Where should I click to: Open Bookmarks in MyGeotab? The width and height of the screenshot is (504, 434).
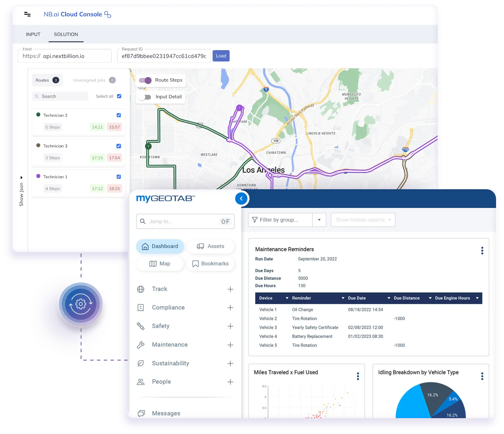pos(211,264)
